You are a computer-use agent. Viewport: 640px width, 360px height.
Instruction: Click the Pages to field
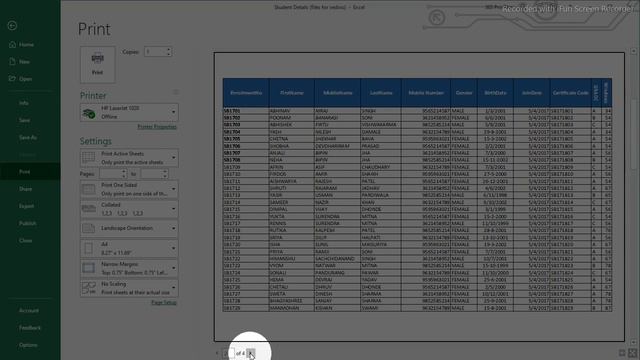pos(151,174)
